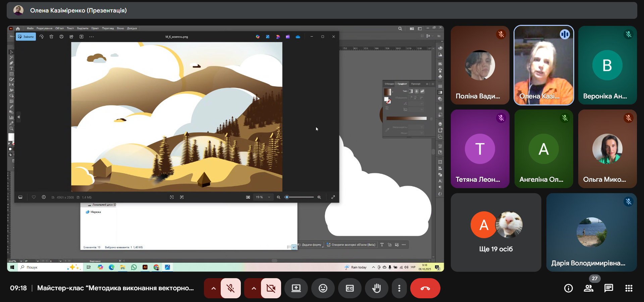
Task: Open meeting details info icon
Action: tap(568, 288)
